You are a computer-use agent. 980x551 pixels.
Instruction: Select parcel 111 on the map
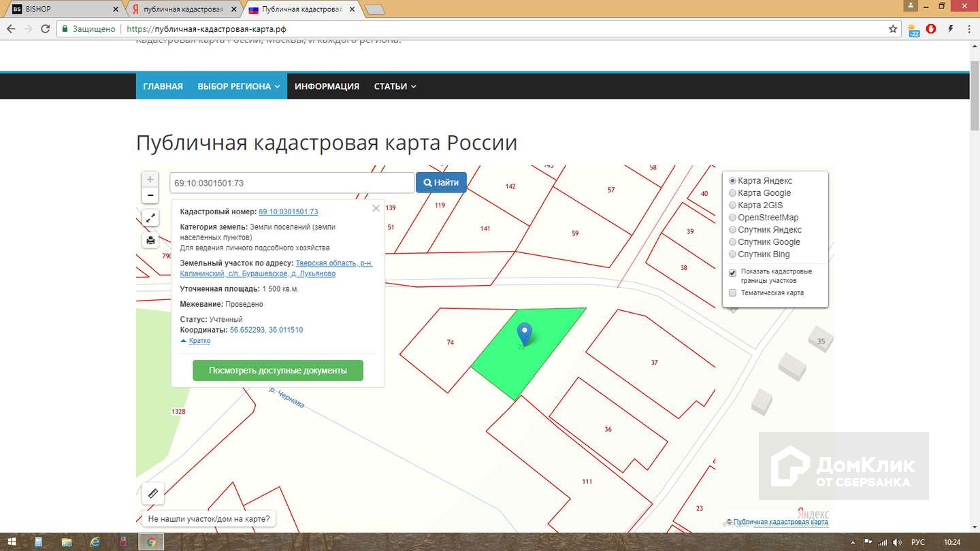pyautogui.click(x=587, y=482)
